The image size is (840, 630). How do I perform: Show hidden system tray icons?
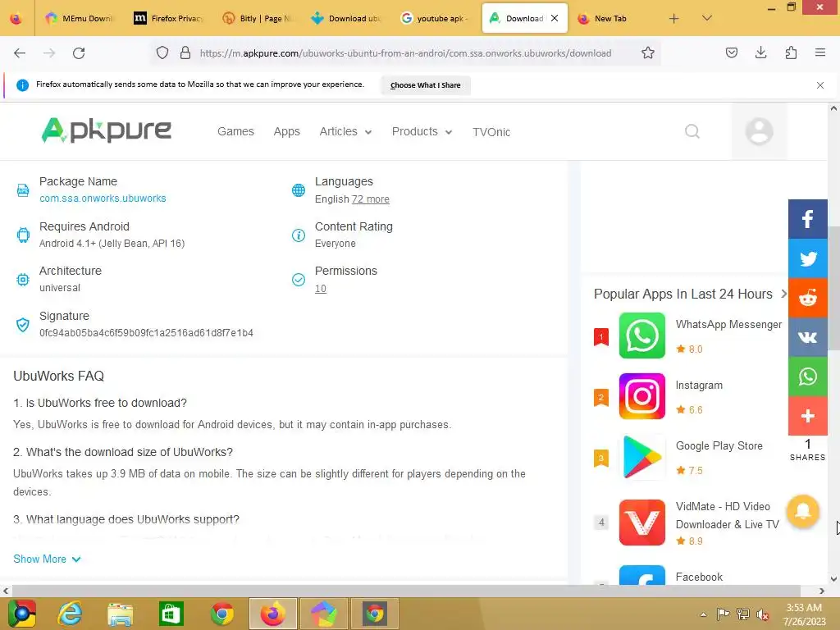(x=703, y=614)
